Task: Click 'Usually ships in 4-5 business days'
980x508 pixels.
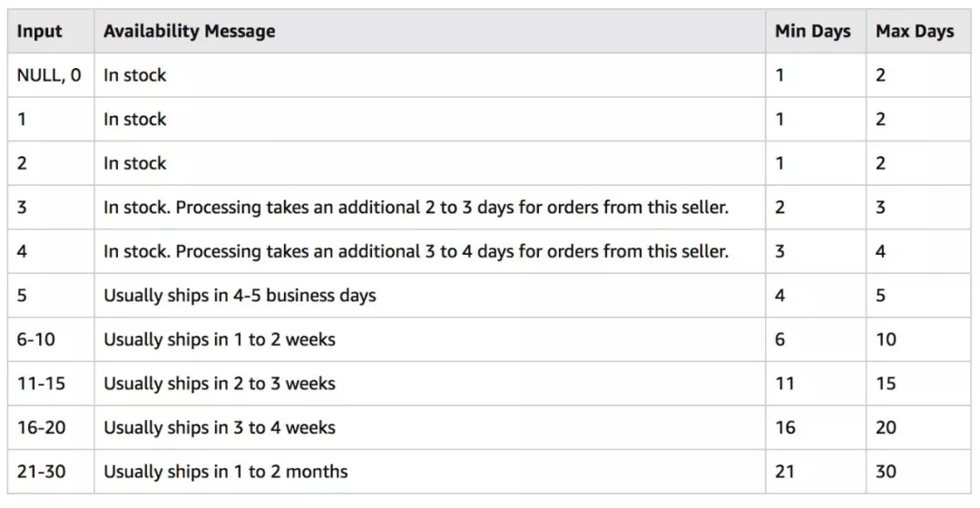Action: coord(239,296)
